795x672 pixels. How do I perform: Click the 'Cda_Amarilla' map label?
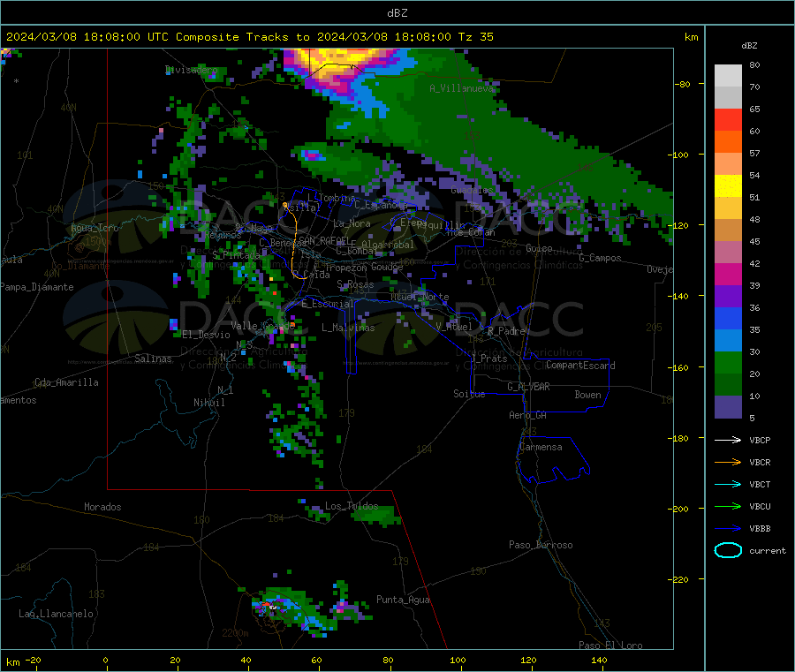[66, 382]
